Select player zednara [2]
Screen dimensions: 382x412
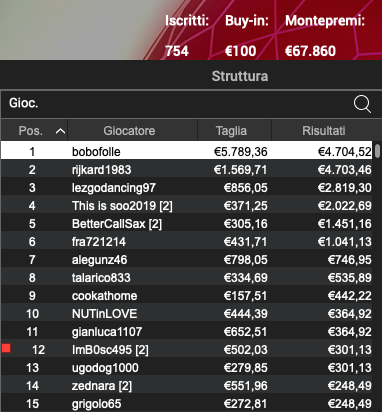point(187,386)
